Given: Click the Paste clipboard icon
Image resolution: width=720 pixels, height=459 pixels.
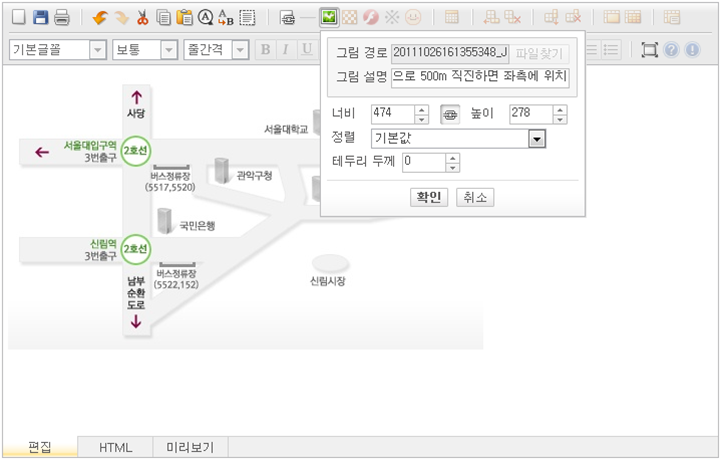Looking at the screenshot, I should coord(184,17).
